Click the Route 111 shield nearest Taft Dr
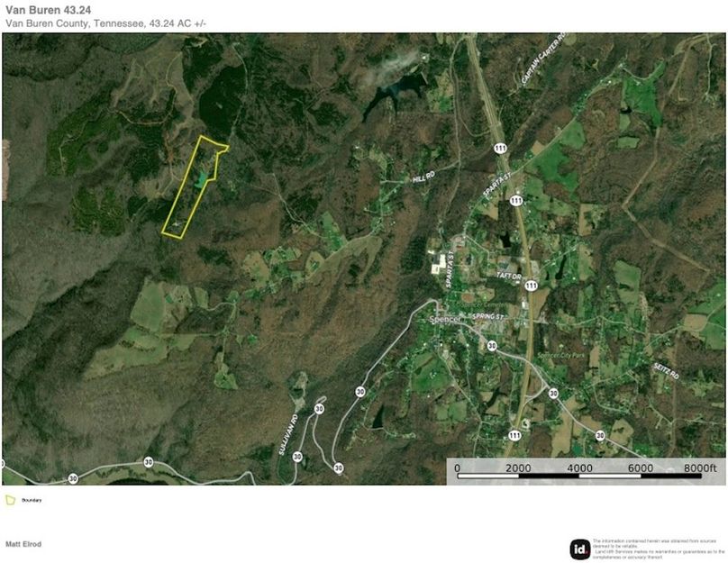The width and height of the screenshot is (728, 563). point(531,286)
